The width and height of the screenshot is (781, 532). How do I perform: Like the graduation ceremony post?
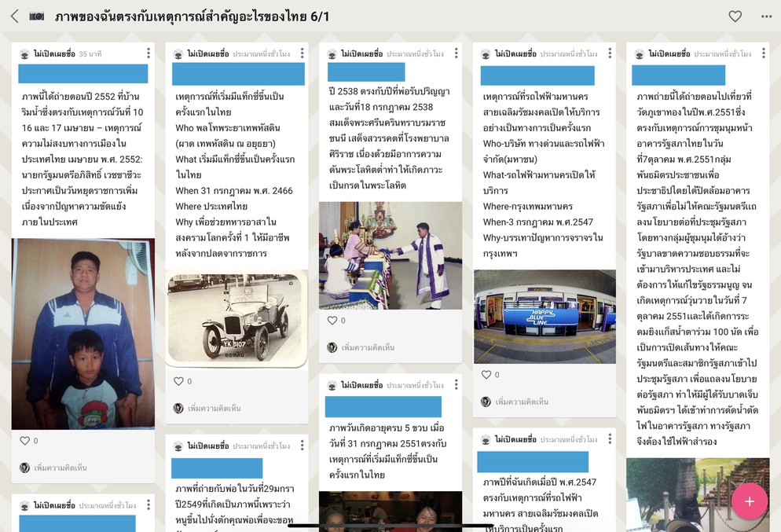coord(332,321)
